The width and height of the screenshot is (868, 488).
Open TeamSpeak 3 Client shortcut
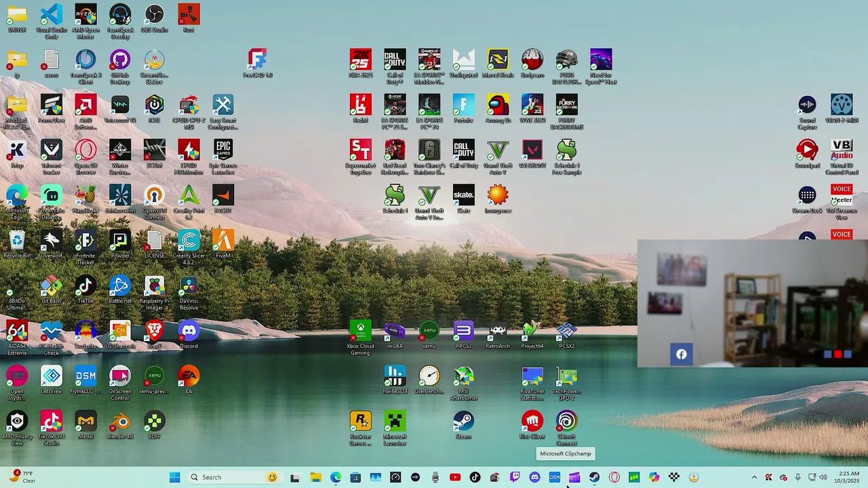(x=85, y=66)
